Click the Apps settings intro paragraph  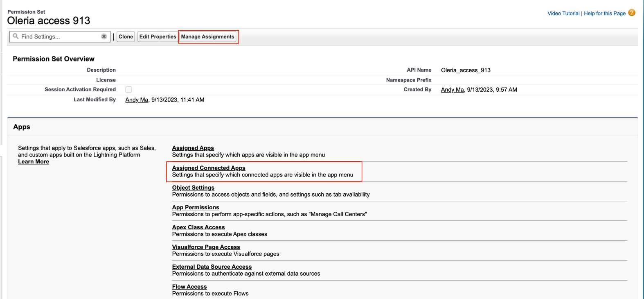[x=87, y=152]
